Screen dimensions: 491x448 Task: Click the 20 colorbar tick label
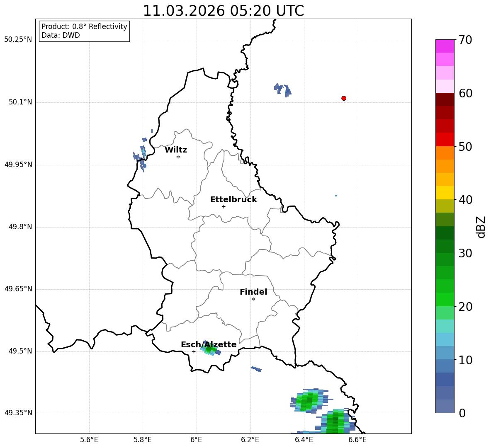(x=465, y=307)
